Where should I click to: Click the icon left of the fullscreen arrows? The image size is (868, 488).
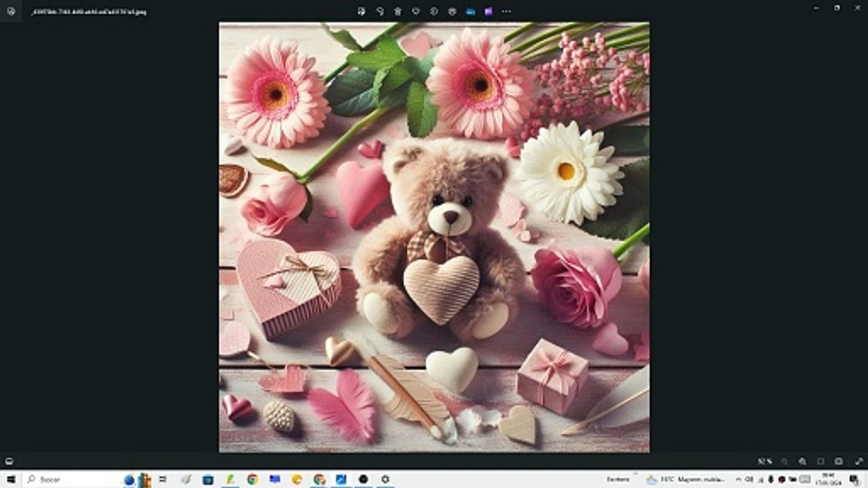point(839,462)
